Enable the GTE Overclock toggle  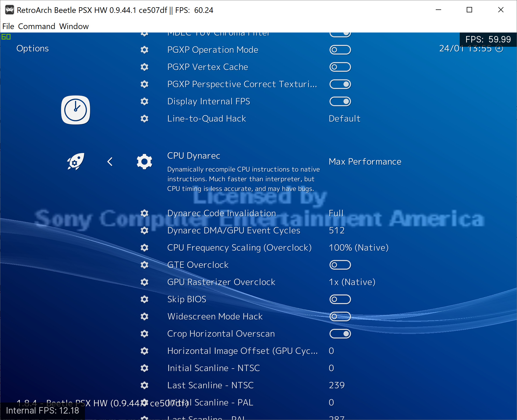[340, 265]
